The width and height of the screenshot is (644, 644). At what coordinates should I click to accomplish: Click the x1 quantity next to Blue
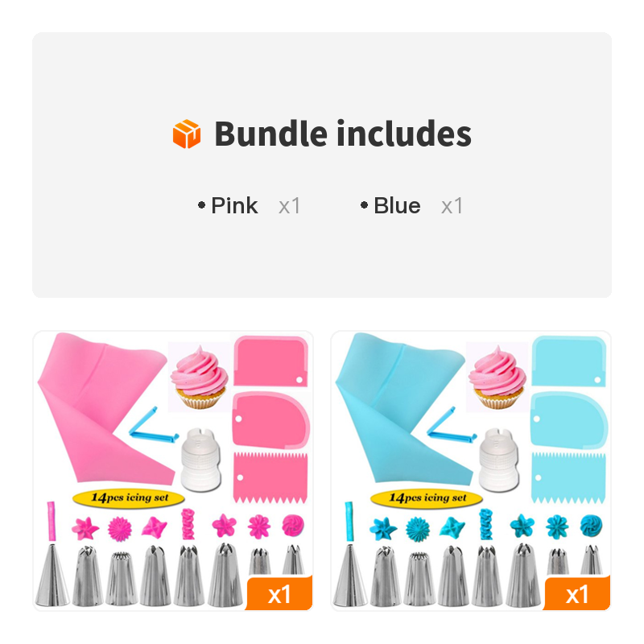click(452, 206)
